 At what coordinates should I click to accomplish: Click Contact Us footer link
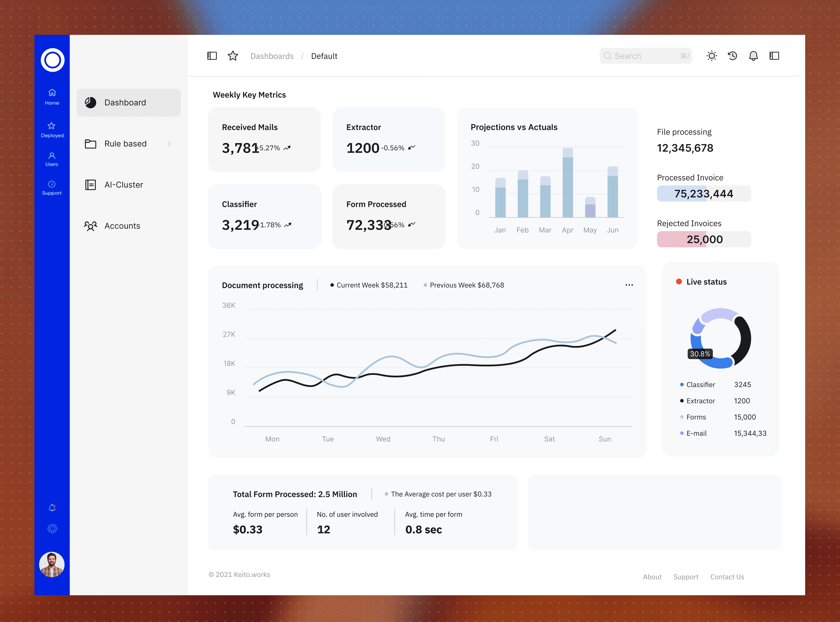point(727,577)
